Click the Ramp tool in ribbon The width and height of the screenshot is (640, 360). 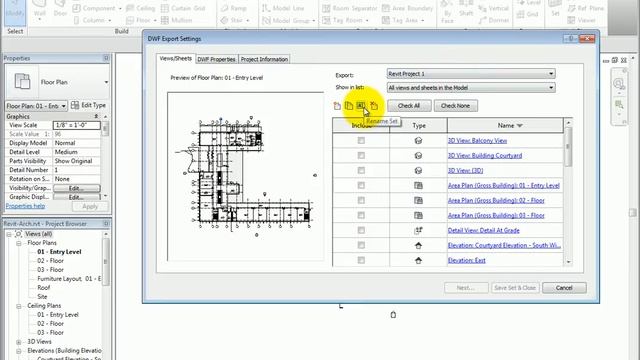pyautogui.click(x=233, y=8)
